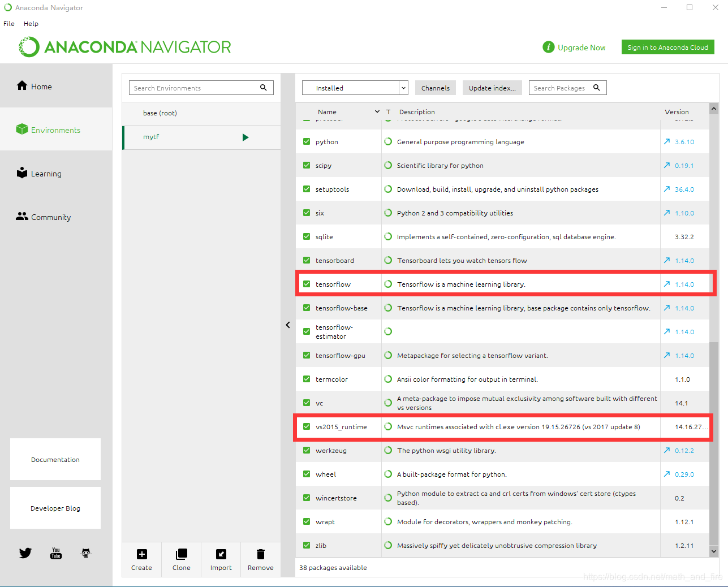
Task: Click the status circle for vs2015_runtime package
Action: pos(388,426)
